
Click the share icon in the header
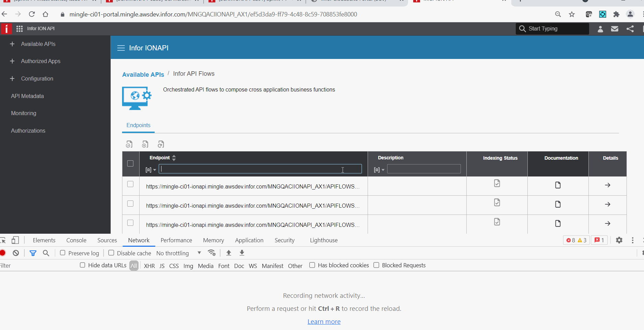tap(630, 29)
